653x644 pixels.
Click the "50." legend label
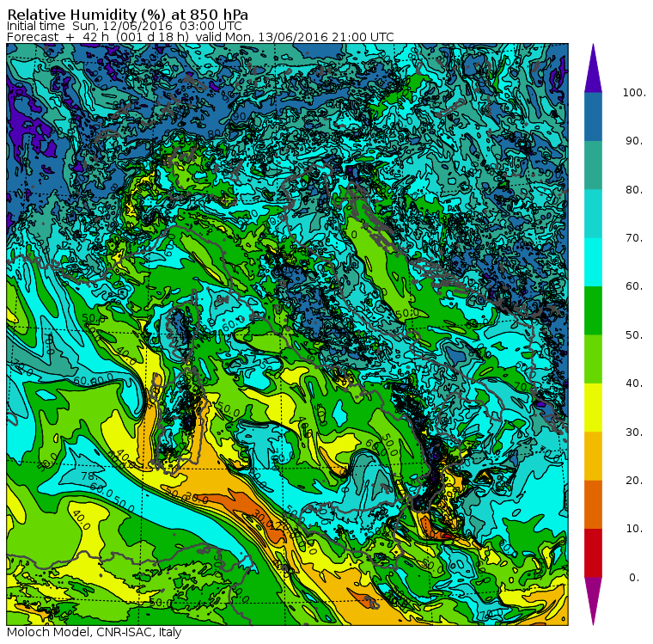point(634,335)
